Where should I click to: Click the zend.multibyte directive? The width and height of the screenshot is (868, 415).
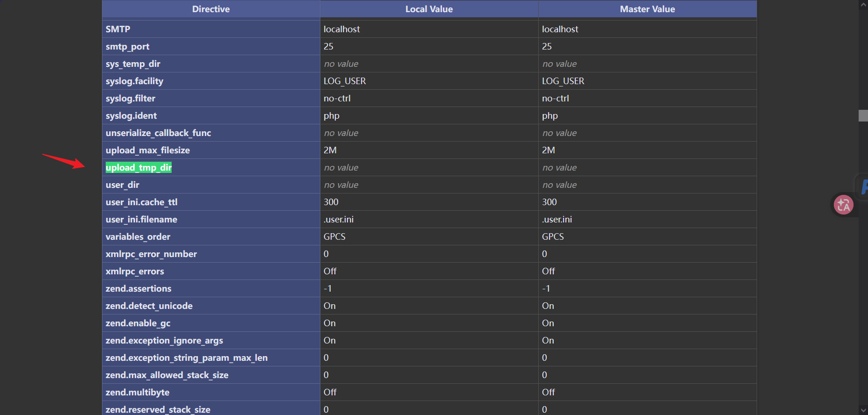[137, 392]
